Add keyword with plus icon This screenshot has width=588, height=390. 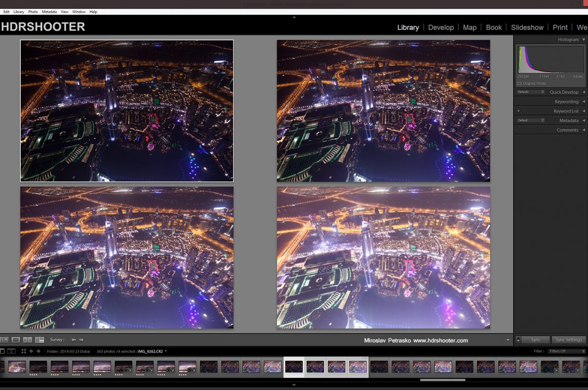click(518, 111)
